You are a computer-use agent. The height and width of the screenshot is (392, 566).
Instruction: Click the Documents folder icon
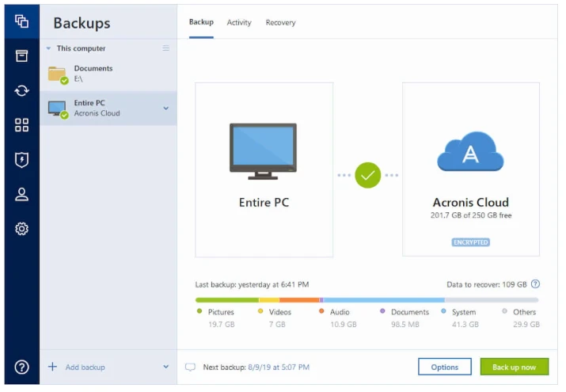pyautogui.click(x=58, y=74)
